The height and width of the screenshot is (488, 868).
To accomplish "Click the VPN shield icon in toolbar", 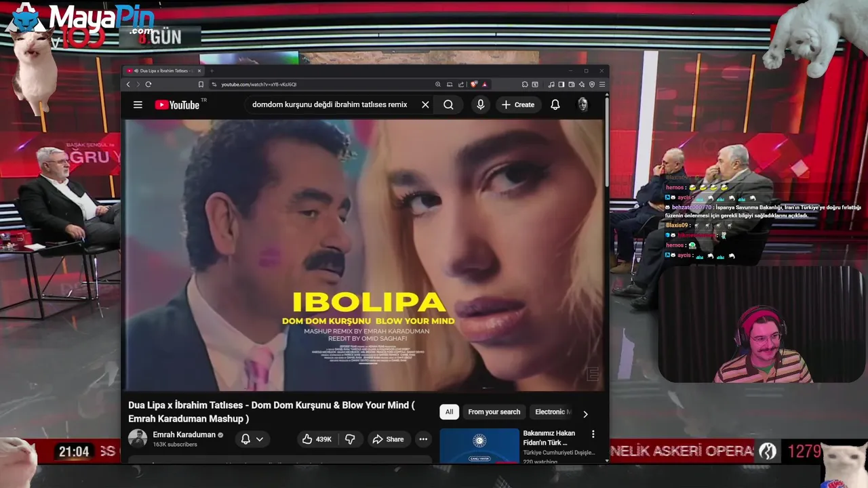I will [x=592, y=84].
